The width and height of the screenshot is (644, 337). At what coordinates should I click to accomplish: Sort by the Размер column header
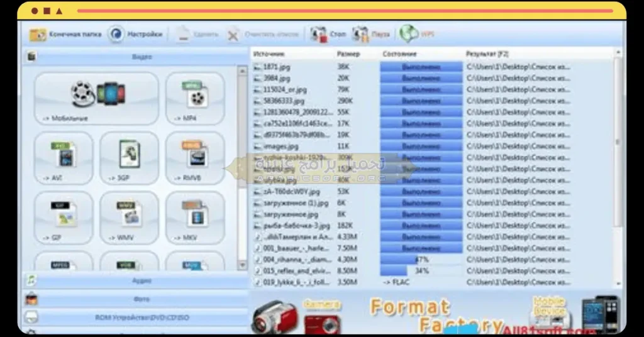click(348, 54)
